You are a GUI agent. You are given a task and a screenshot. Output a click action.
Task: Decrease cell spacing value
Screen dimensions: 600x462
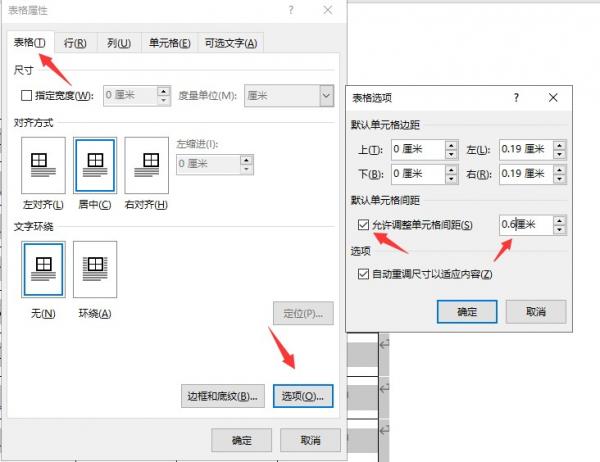[559, 229]
